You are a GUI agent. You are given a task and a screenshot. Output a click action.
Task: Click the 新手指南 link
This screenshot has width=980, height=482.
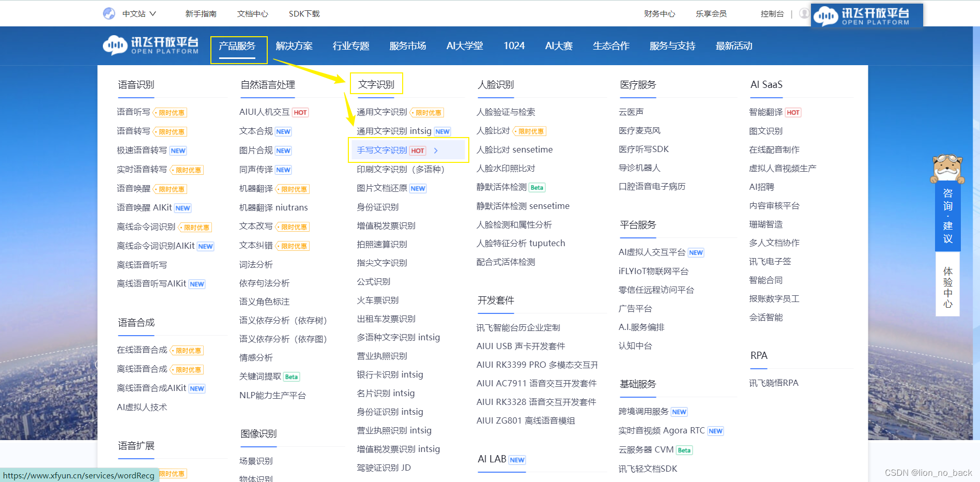pos(201,13)
